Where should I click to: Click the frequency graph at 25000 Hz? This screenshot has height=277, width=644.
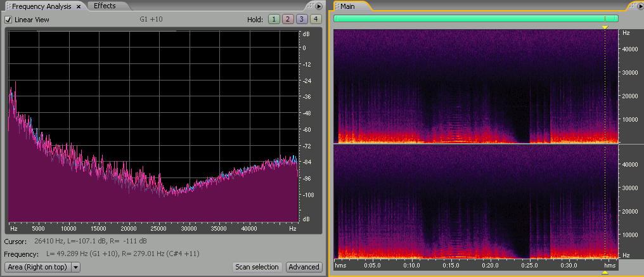[159, 127]
